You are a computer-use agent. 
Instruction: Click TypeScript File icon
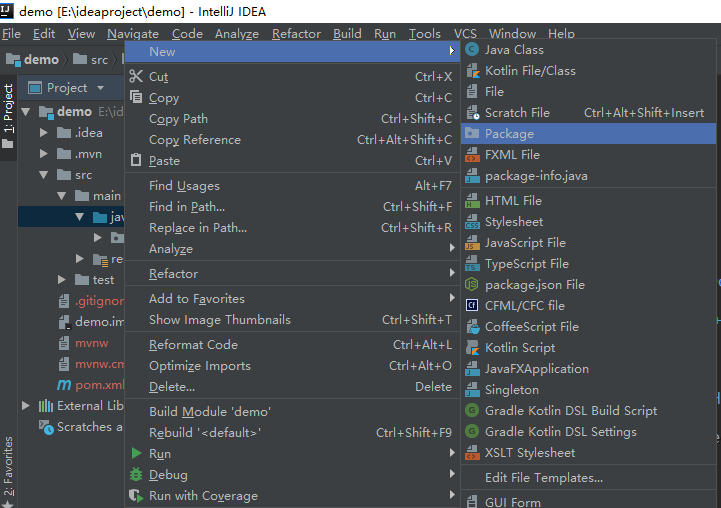click(x=472, y=264)
